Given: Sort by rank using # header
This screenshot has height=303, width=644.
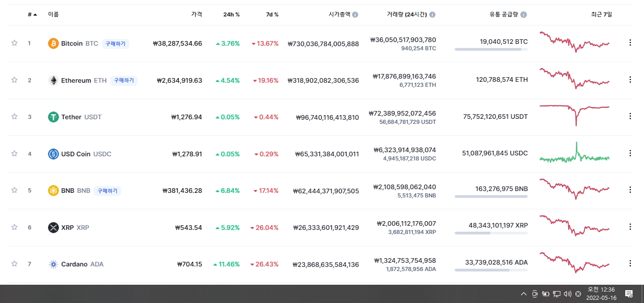Looking at the screenshot, I should pyautogui.click(x=32, y=15).
